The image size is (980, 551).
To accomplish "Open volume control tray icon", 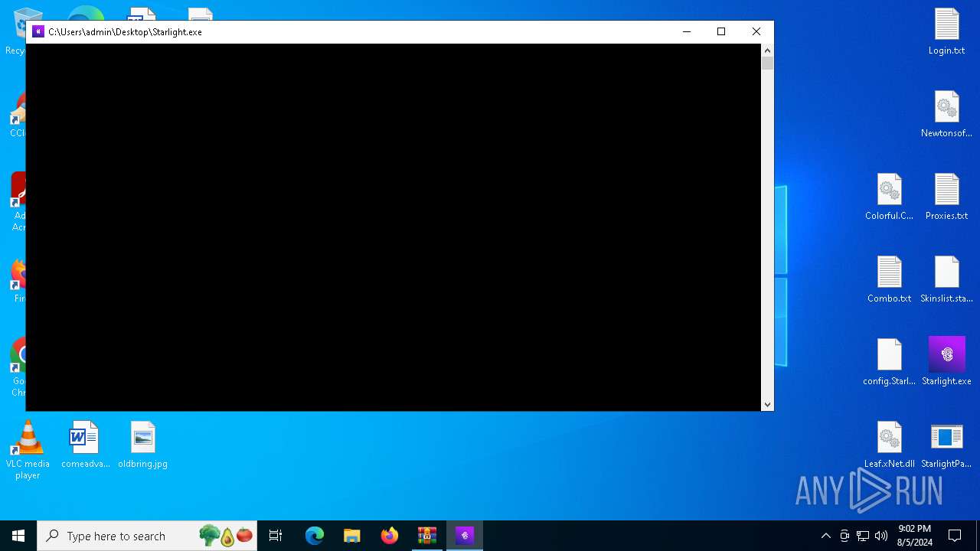I will [881, 536].
